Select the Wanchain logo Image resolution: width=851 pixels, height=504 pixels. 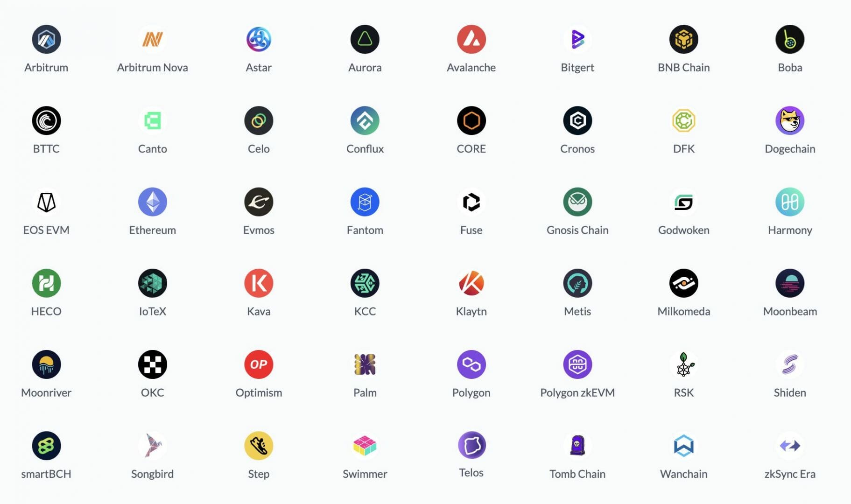(683, 445)
